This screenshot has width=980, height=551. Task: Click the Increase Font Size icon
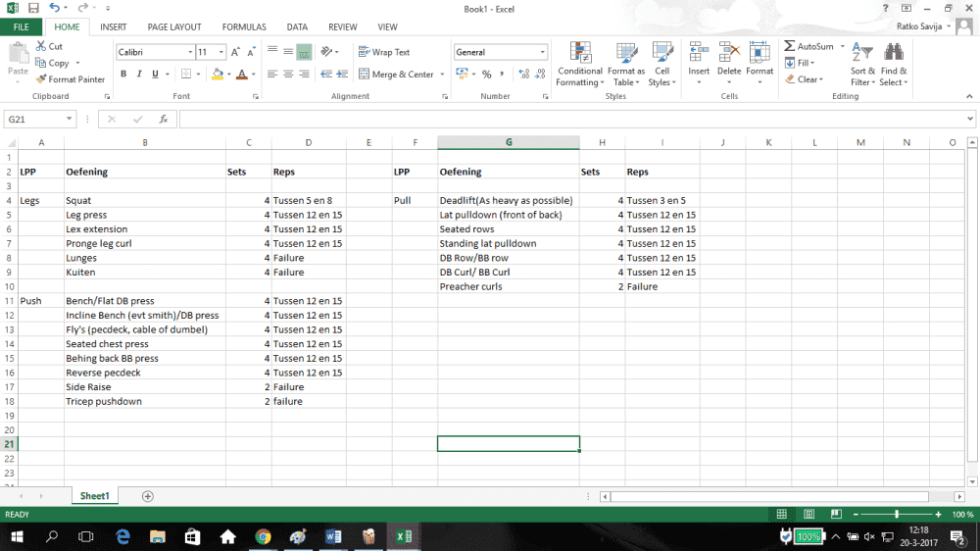pos(236,52)
